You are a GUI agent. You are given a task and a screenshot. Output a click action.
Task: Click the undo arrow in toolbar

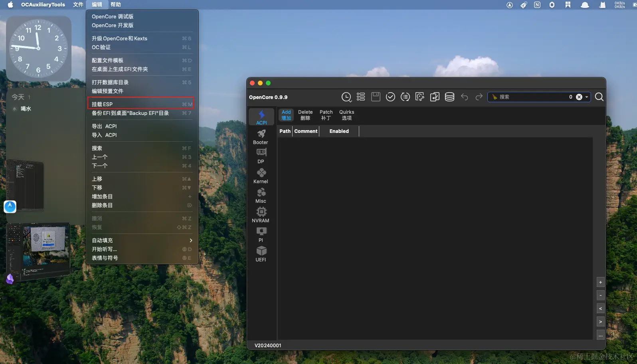tap(464, 97)
